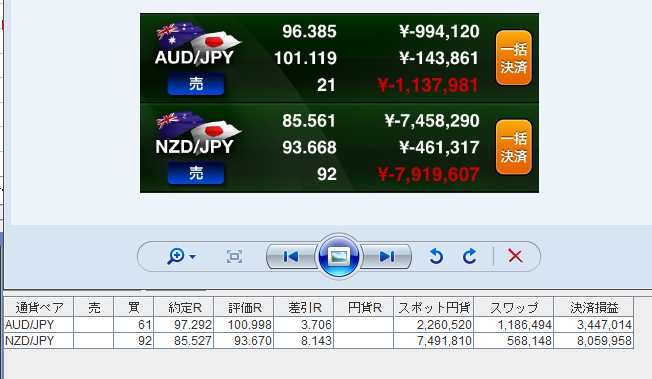The image size is (652, 379).
Task: Delete image with red X icon
Action: 515,256
